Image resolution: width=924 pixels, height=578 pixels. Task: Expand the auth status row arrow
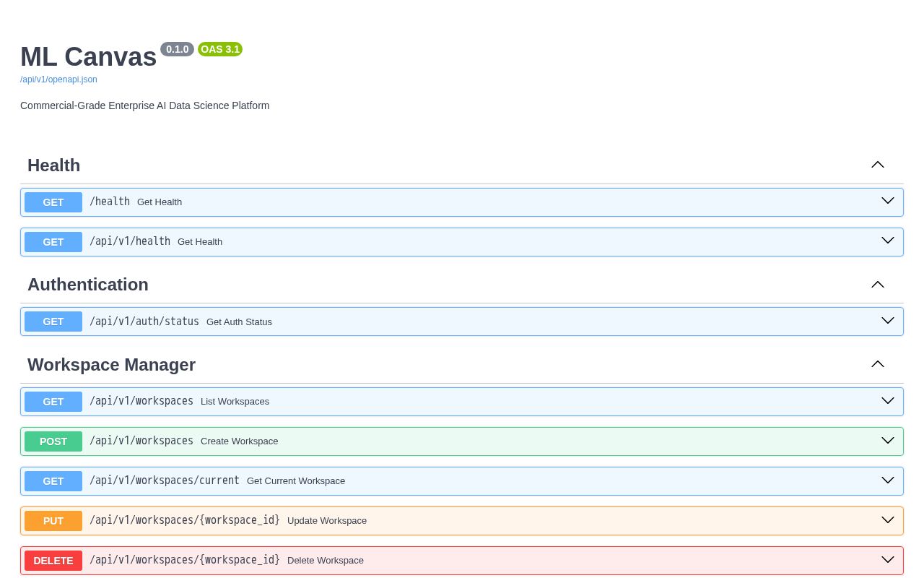click(x=888, y=320)
